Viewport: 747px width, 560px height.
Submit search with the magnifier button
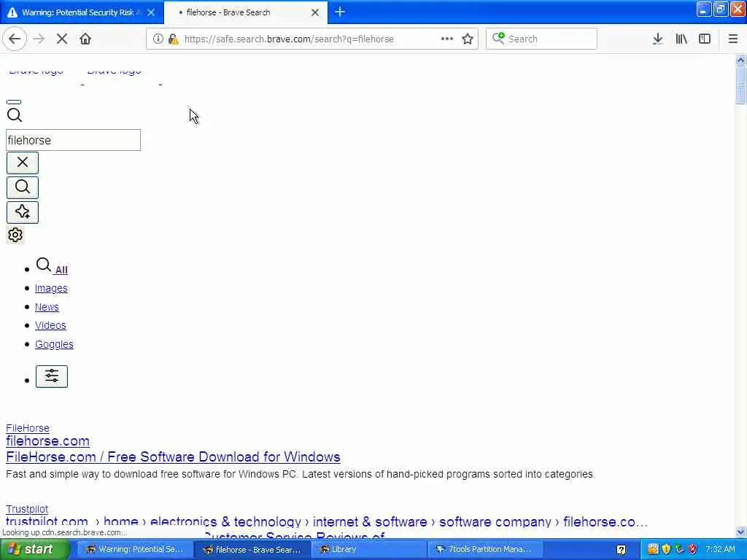click(23, 187)
